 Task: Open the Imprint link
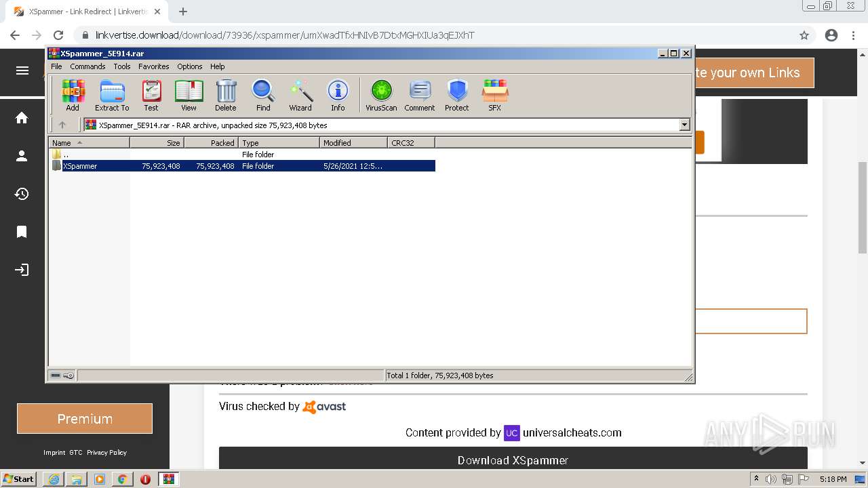tap(54, 452)
